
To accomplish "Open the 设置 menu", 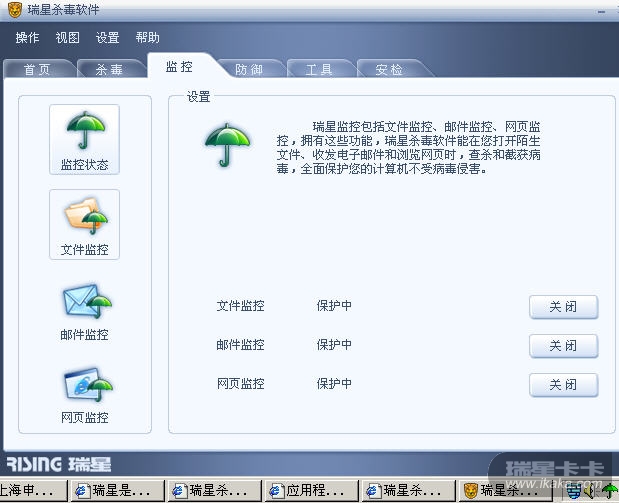I will pyautogui.click(x=107, y=38).
